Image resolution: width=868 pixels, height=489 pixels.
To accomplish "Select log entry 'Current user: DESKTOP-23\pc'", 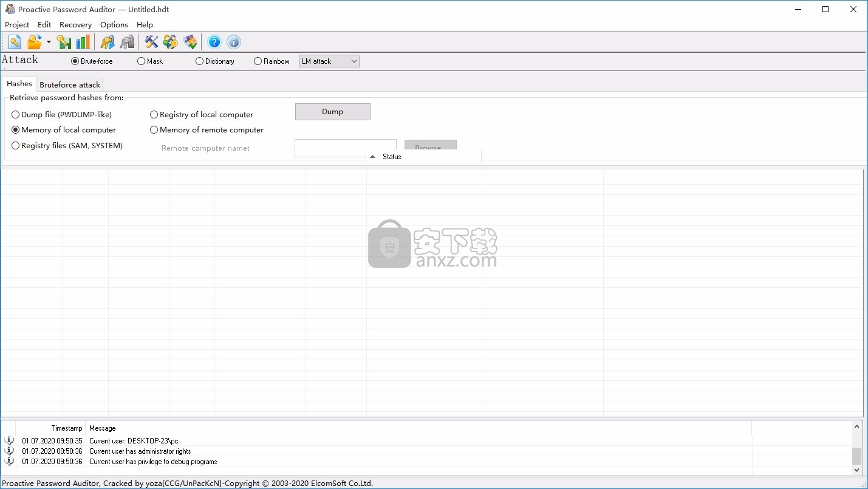I will (x=134, y=441).
